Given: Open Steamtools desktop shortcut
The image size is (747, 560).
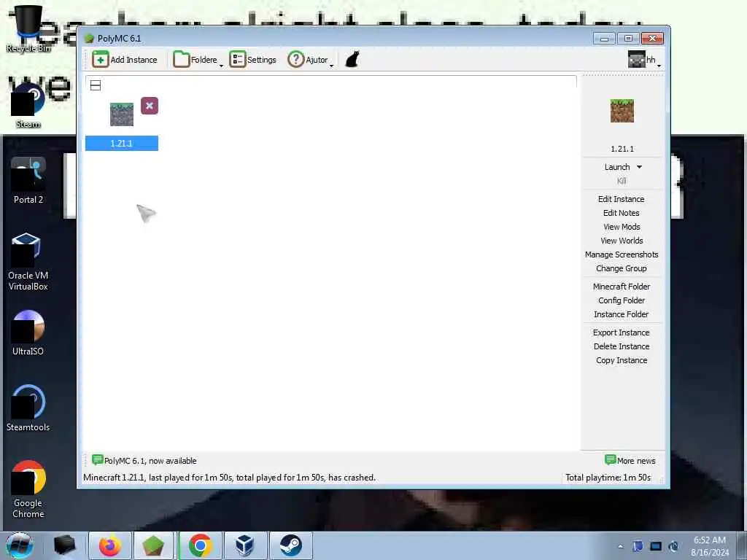Looking at the screenshot, I should [x=28, y=408].
